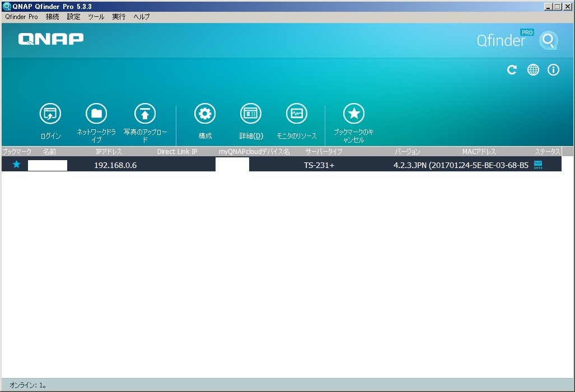Close the Qfinder Pro window
575x392 pixels.
click(x=567, y=6)
